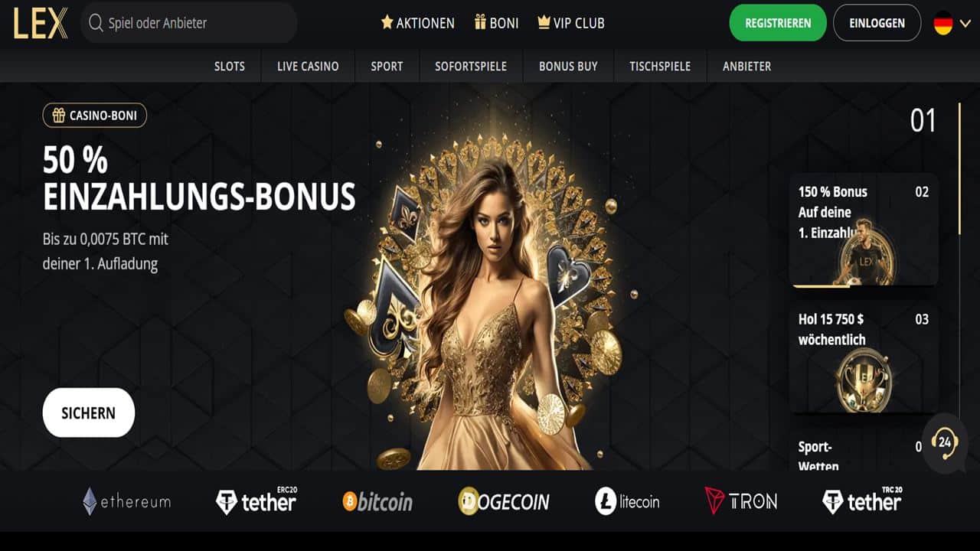Click the Registrieren button
The image size is (980, 551).
tap(778, 23)
